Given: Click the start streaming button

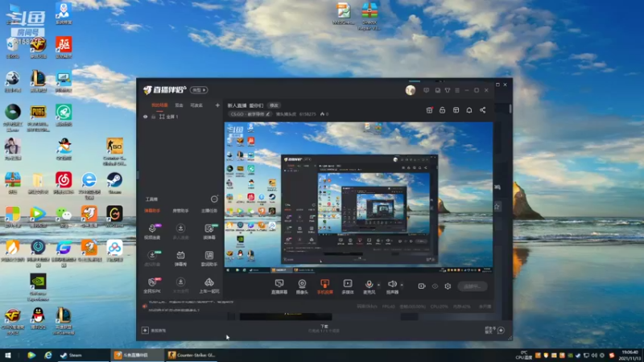Looking at the screenshot, I should (473, 286).
